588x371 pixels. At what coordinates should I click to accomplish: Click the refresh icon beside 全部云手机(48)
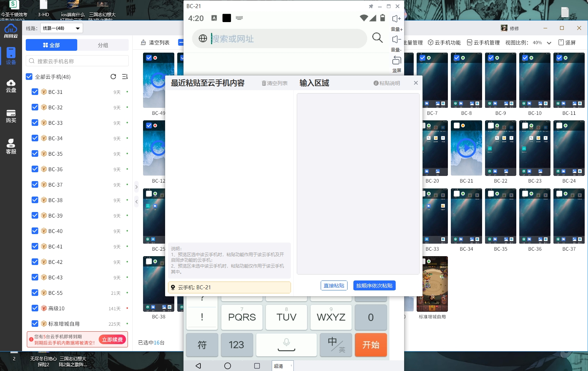(x=113, y=77)
